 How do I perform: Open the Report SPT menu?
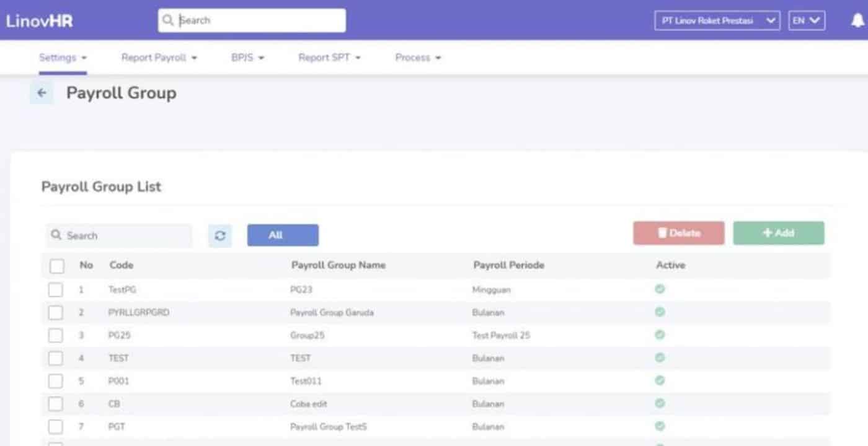[329, 58]
